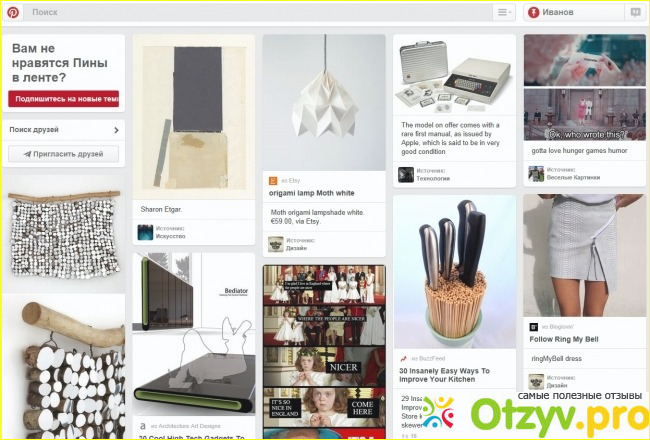Open the Follow Ring My Bell link
Screen dimensions: 650x440
pyautogui.click(x=564, y=339)
